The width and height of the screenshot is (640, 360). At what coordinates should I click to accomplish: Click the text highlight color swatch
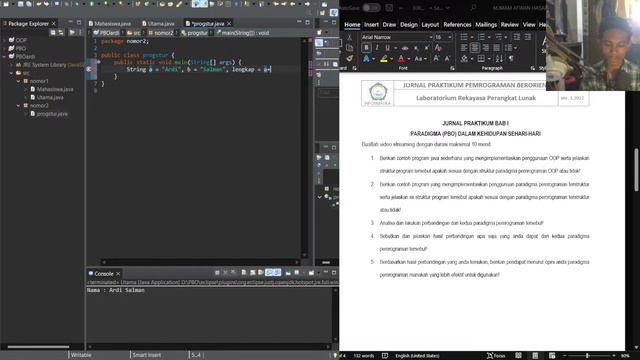click(x=384, y=59)
